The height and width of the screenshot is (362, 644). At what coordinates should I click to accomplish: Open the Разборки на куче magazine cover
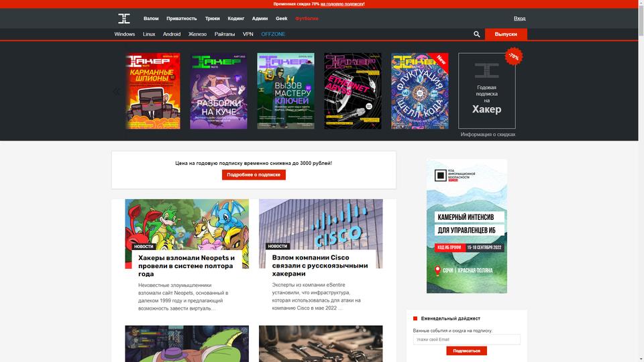point(219,91)
